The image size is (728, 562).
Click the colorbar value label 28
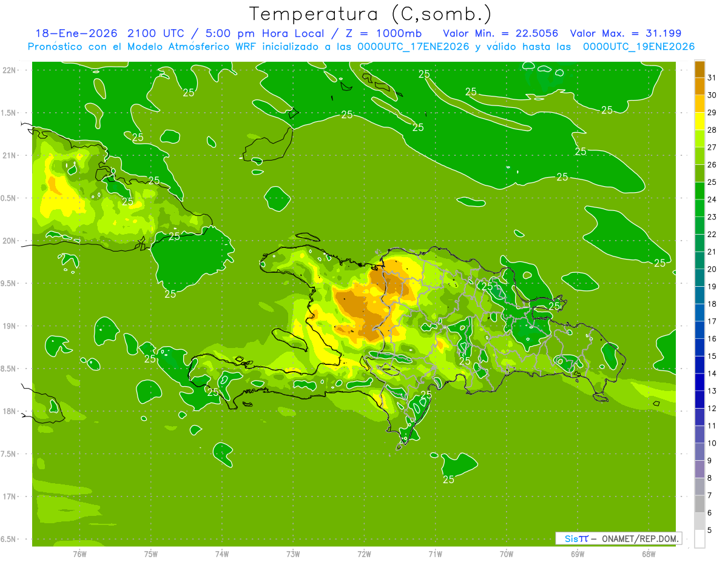click(x=712, y=130)
